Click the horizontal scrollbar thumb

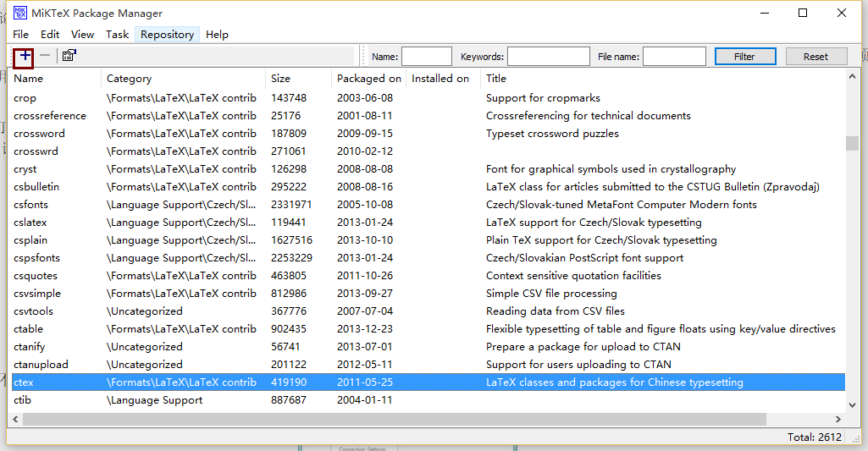(394, 420)
